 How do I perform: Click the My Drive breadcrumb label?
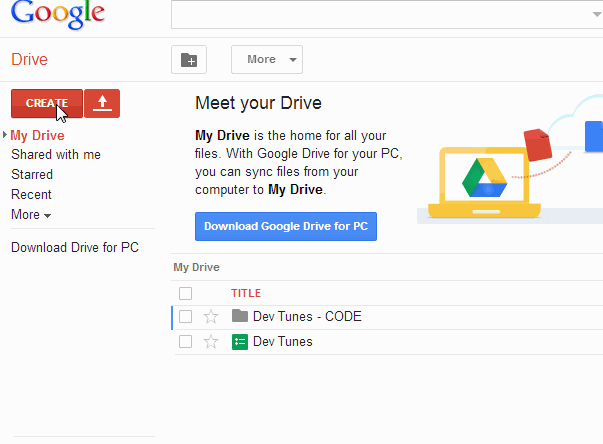[x=197, y=267]
